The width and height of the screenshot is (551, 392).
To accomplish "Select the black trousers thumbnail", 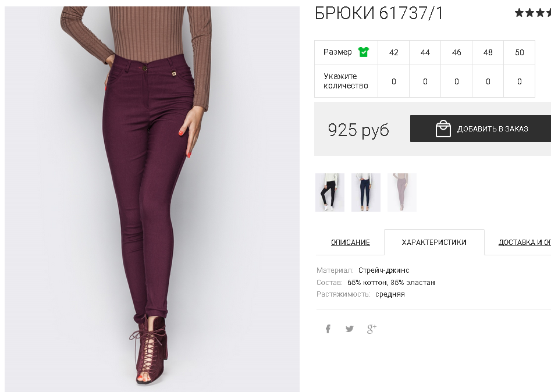I will 330,193.
